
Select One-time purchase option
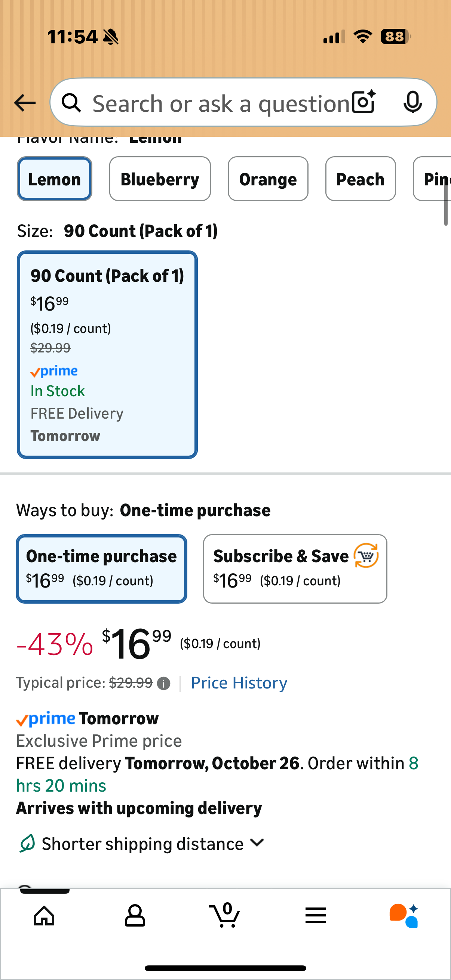[x=101, y=569]
